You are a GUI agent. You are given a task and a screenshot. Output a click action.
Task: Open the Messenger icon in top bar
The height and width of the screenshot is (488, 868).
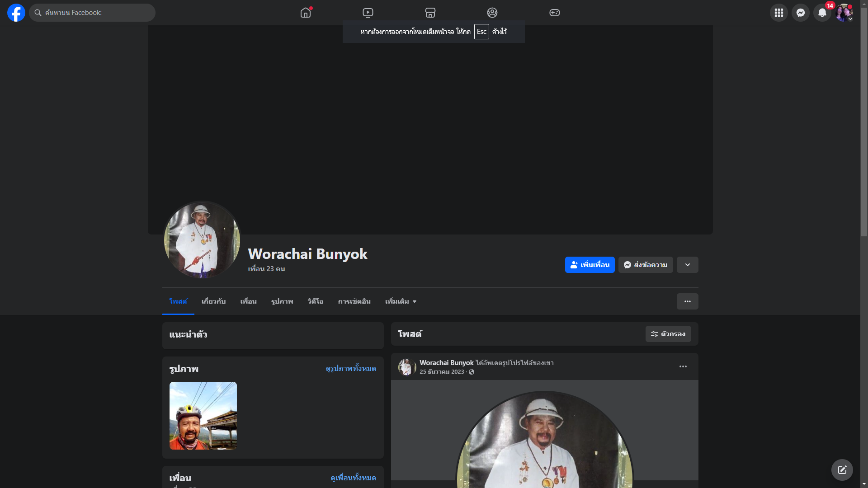click(x=801, y=13)
